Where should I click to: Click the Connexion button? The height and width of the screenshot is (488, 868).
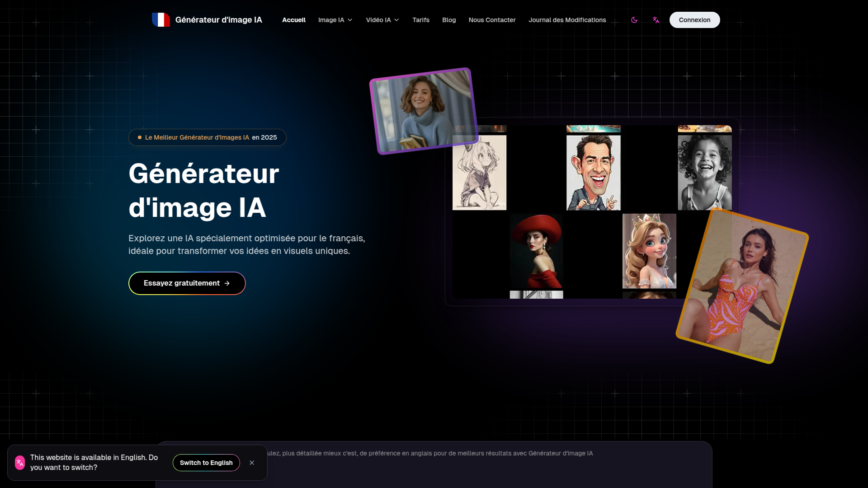694,20
